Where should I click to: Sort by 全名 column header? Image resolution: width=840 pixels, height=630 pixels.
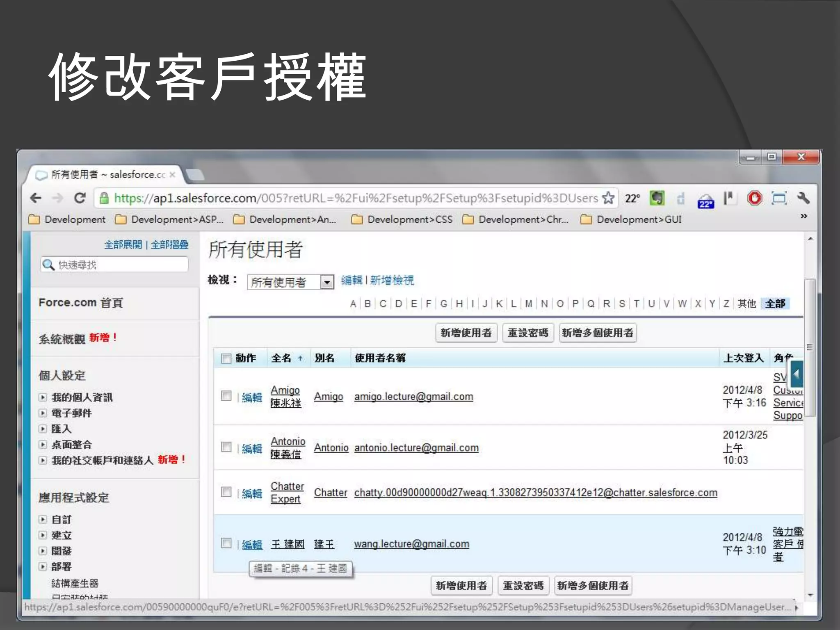click(281, 358)
